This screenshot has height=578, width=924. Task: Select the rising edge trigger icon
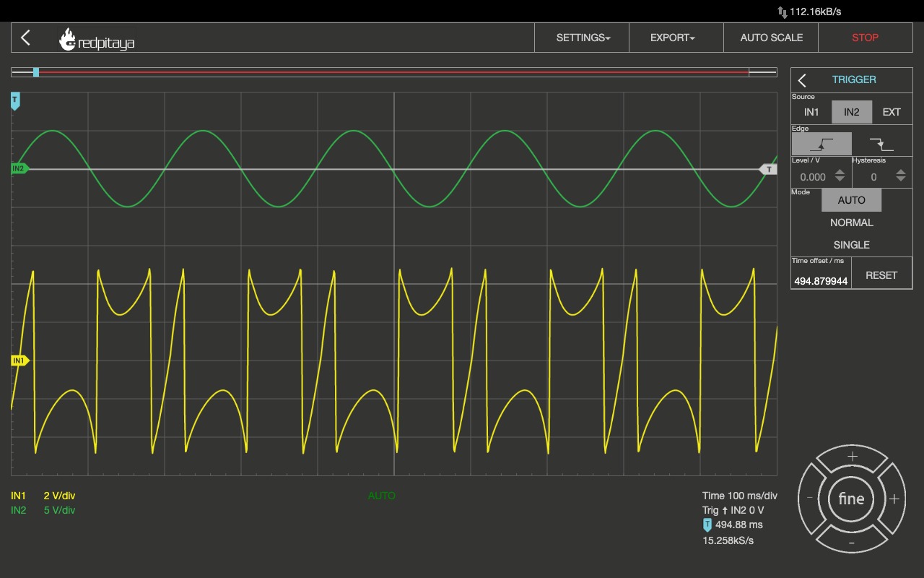click(821, 144)
